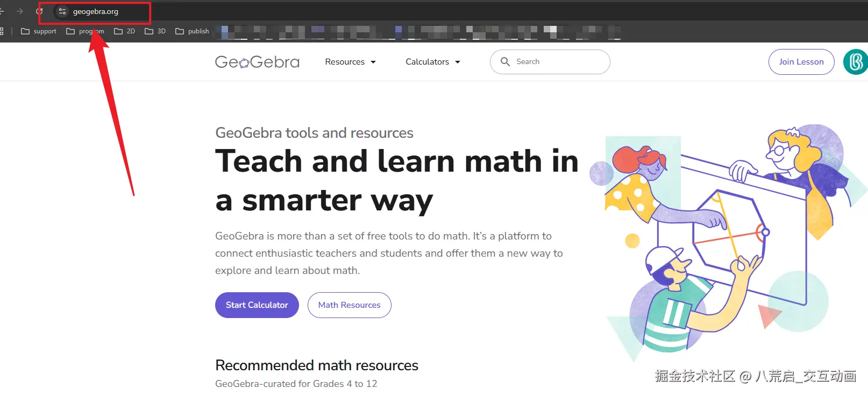Reload the page with the refresh icon
868x395 pixels.
coord(39,11)
